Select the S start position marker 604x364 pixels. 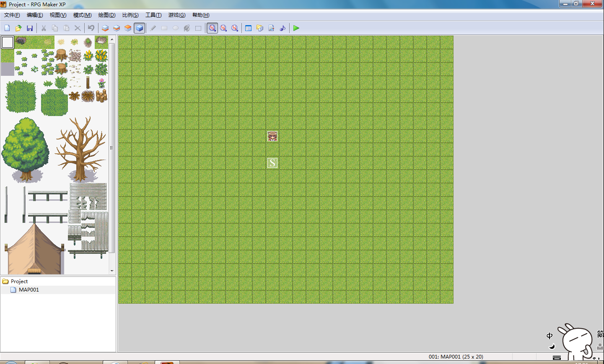(x=272, y=163)
